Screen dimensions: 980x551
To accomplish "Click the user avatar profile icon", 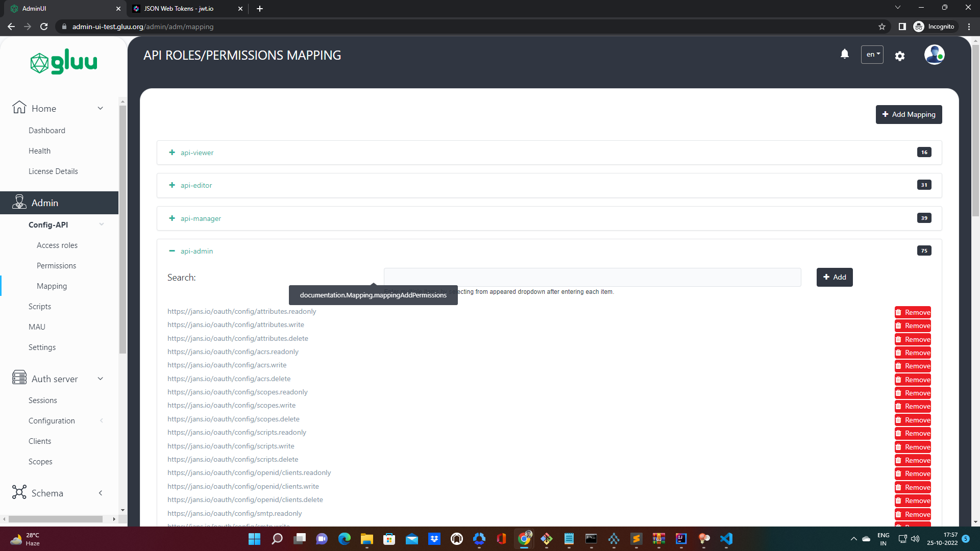I will (935, 55).
